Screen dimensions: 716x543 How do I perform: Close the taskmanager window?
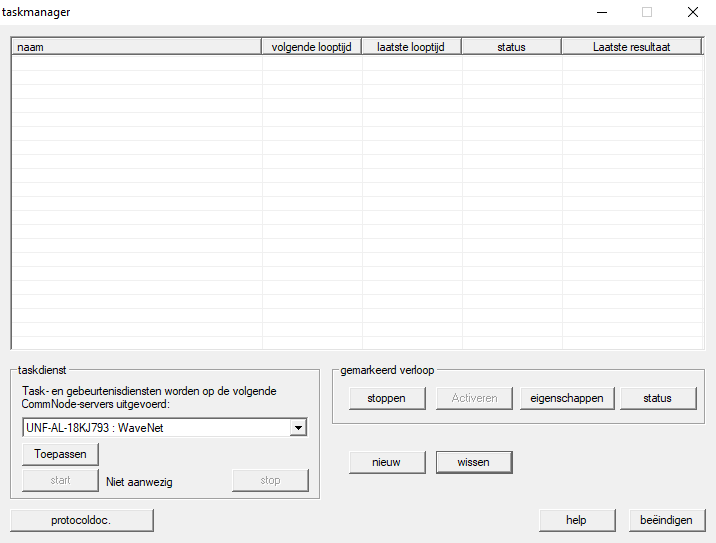point(692,12)
